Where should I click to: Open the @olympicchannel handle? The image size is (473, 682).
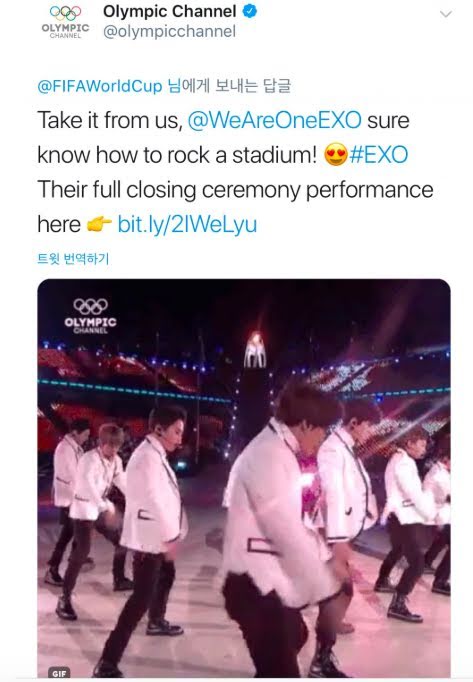pos(169,32)
